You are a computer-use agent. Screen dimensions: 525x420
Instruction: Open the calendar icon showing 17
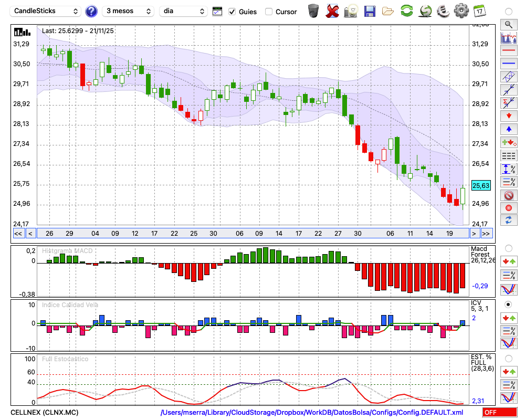[x=479, y=11]
